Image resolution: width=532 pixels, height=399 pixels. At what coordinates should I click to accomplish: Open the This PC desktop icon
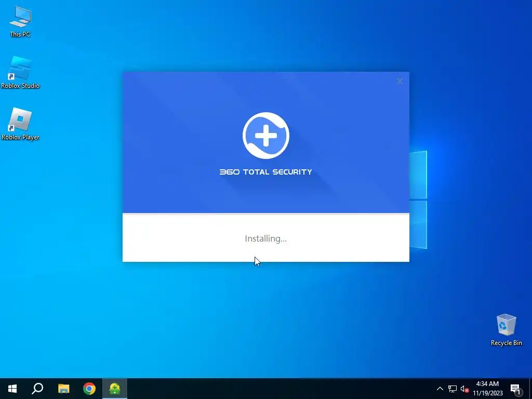pyautogui.click(x=20, y=21)
